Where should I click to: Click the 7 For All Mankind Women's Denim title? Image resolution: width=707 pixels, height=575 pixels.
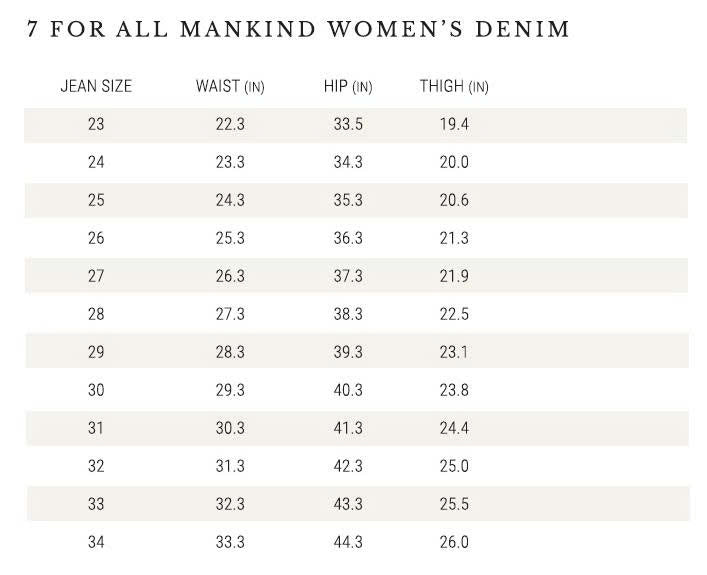[298, 28]
